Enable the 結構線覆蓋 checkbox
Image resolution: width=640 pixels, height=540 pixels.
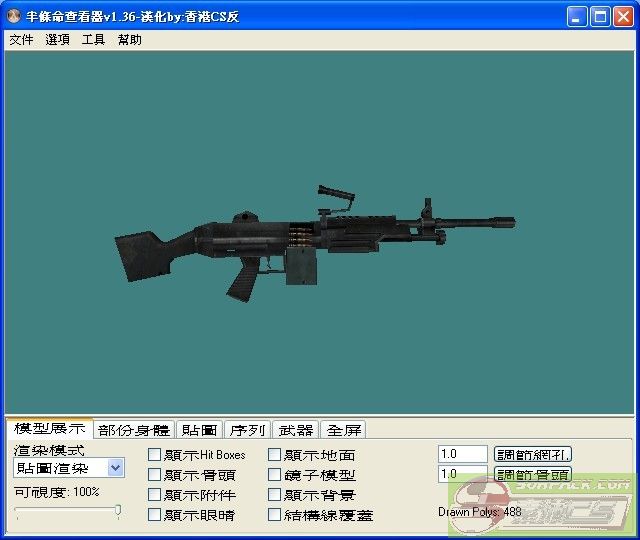click(275, 515)
